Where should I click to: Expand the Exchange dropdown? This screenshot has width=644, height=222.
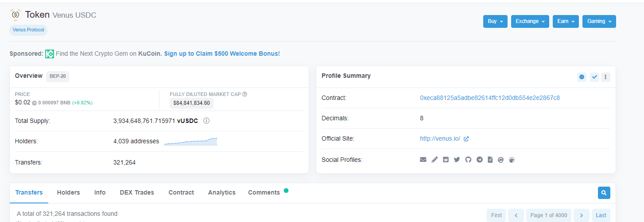tap(530, 21)
